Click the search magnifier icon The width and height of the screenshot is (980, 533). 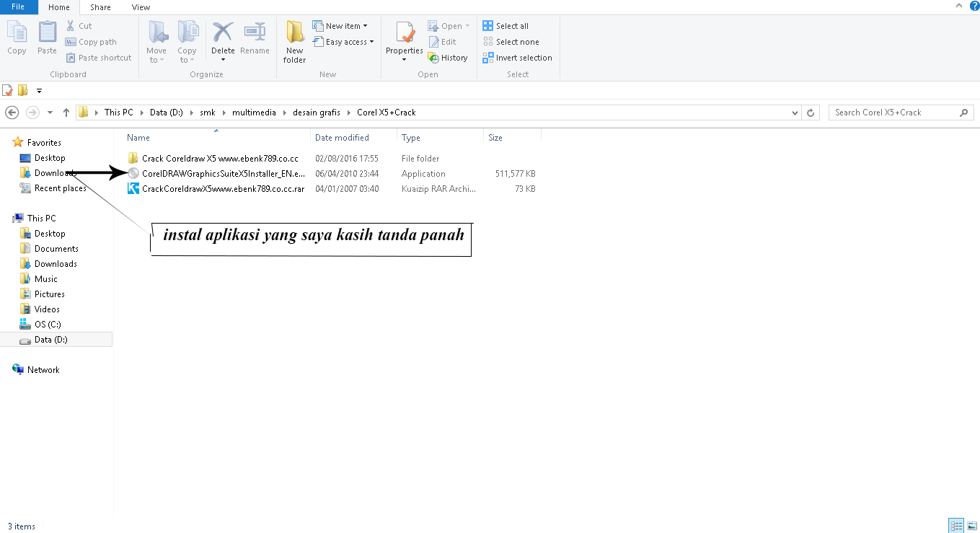[x=964, y=113]
